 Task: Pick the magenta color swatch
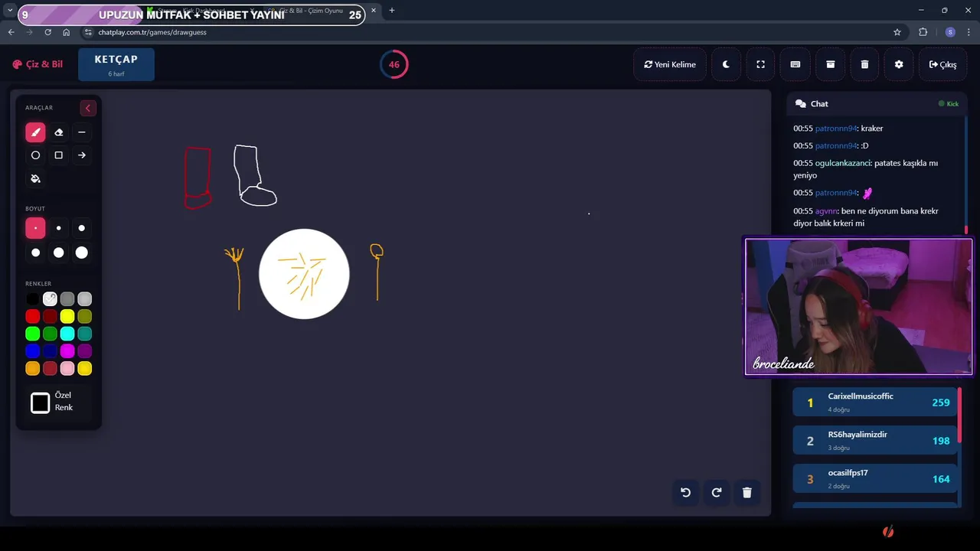click(x=67, y=351)
